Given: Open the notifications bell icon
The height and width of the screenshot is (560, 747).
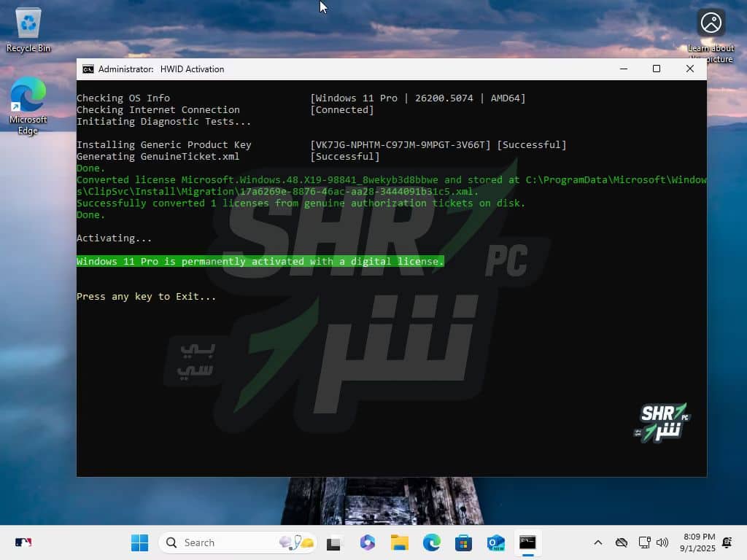Looking at the screenshot, I should tap(727, 542).
